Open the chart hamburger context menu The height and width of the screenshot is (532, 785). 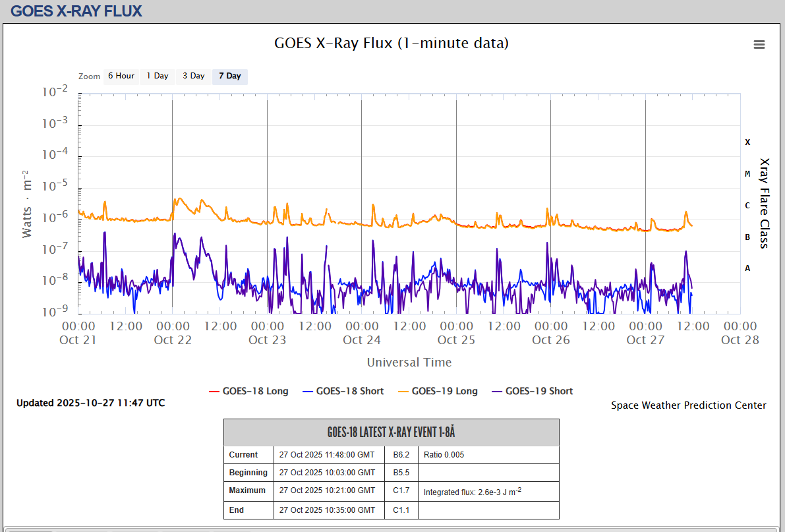pos(759,45)
